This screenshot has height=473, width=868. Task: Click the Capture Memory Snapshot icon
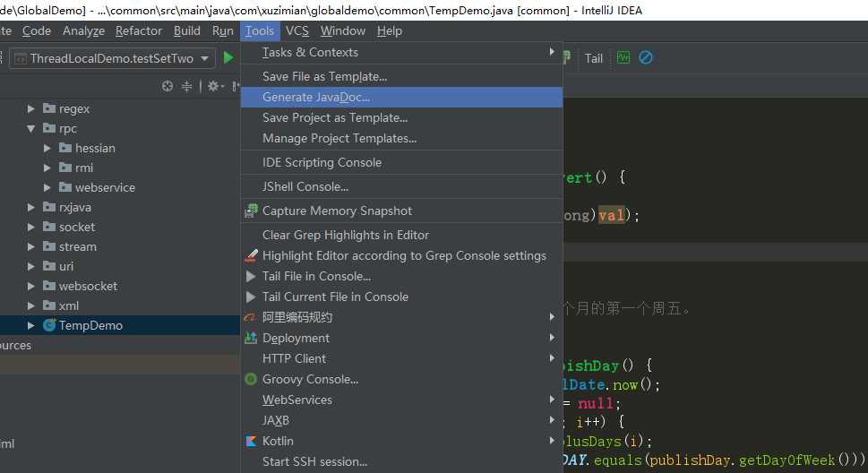point(252,211)
